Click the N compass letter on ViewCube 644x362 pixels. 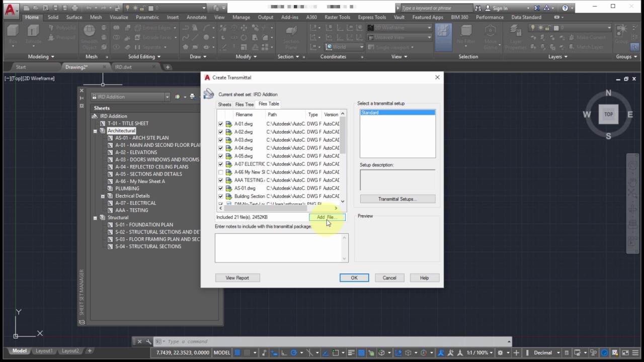click(x=608, y=93)
